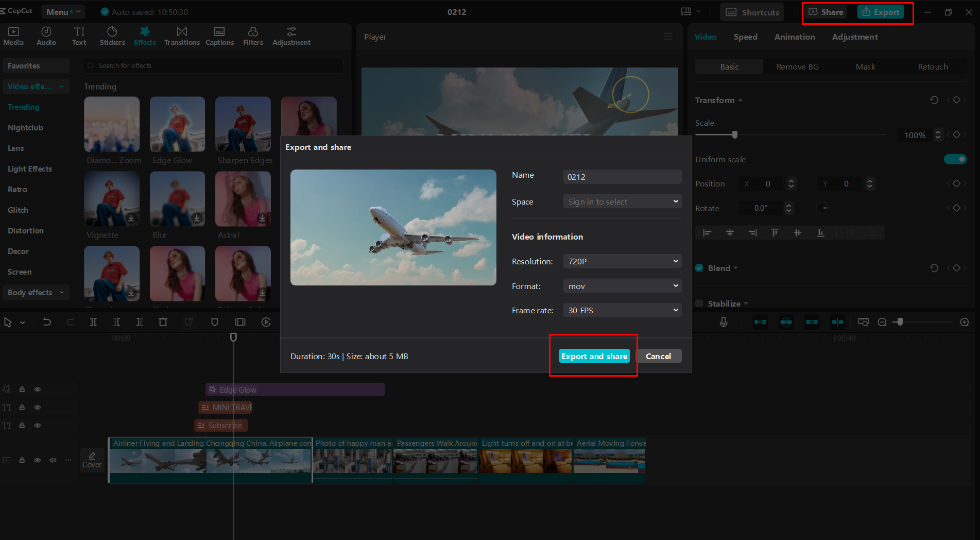This screenshot has height=540, width=980.
Task: Cancel the export dialog
Action: [659, 356]
